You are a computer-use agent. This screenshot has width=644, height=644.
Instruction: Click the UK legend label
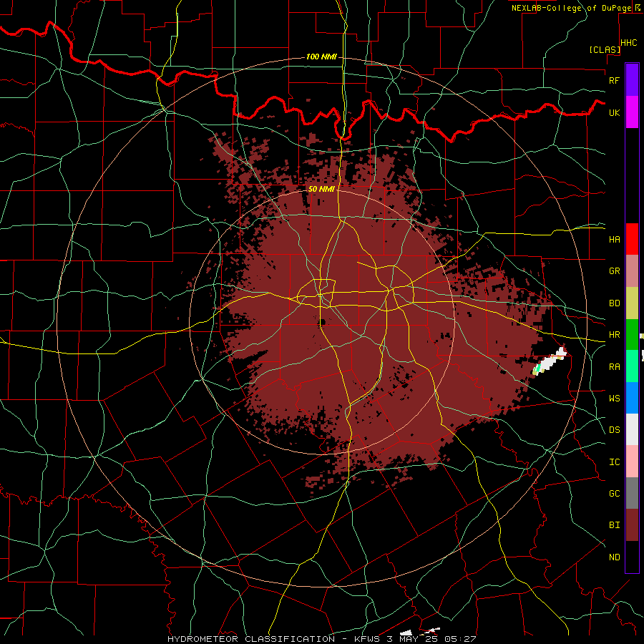coord(614,112)
